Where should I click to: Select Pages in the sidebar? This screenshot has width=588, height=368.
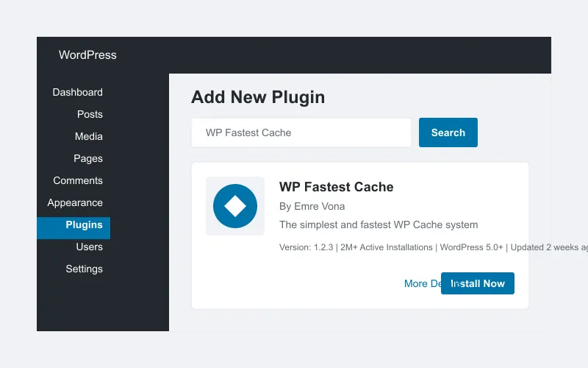(x=88, y=158)
